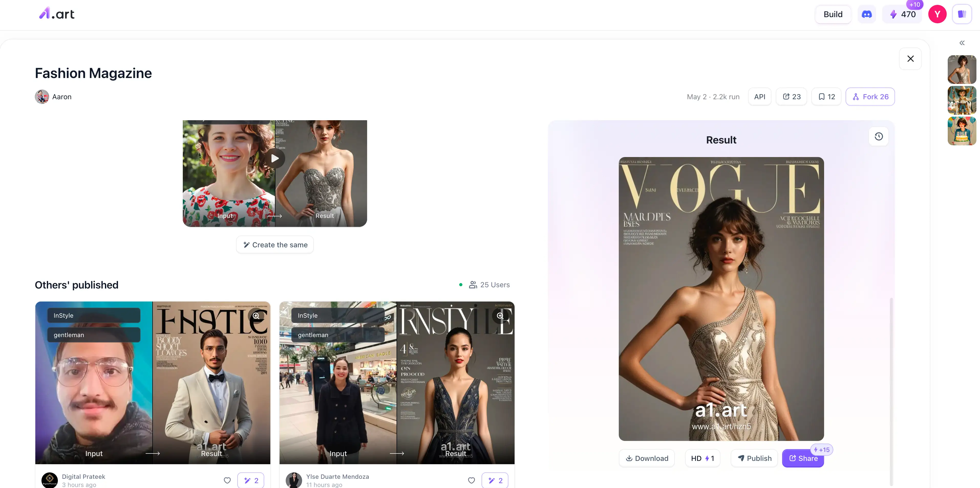Publish the result image

click(x=754, y=458)
